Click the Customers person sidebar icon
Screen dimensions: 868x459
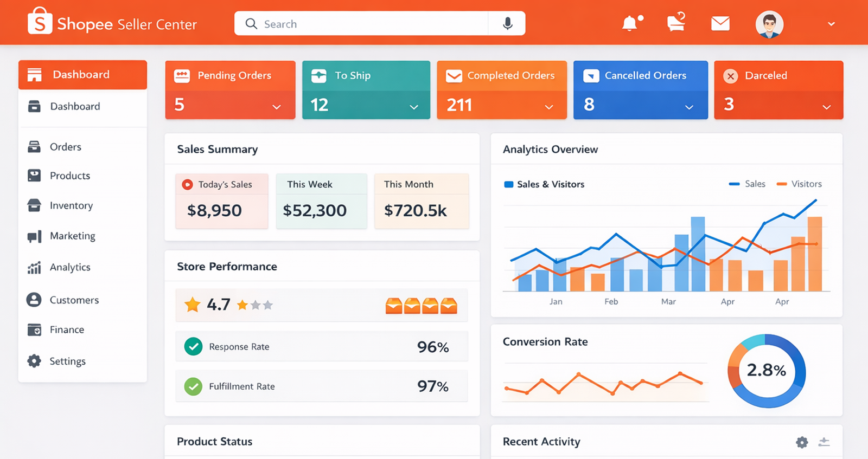[x=34, y=300]
